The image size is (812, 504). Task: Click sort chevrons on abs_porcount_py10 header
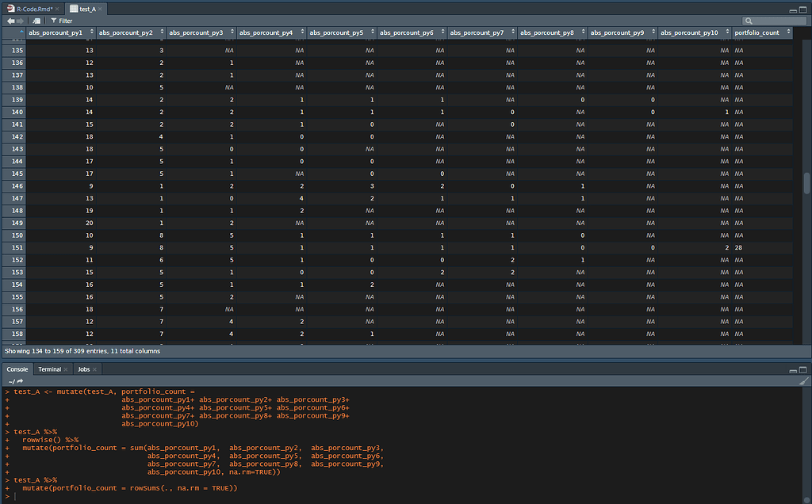727,32
